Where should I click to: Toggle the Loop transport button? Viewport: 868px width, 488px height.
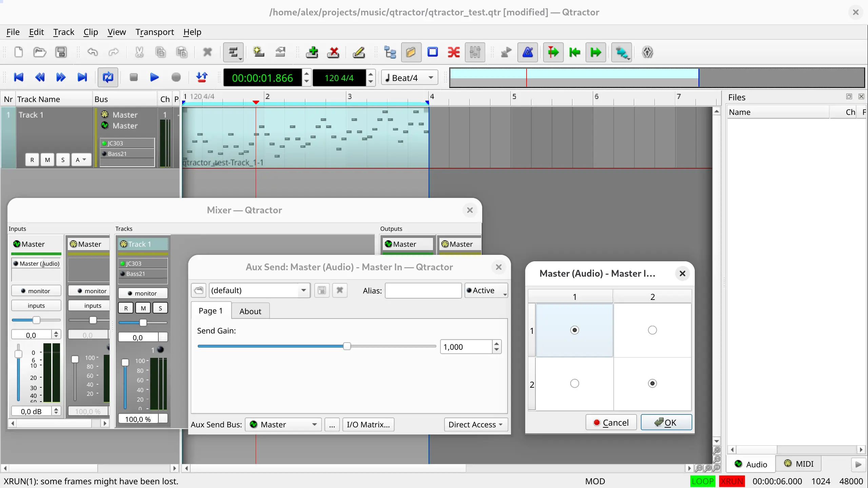[108, 78]
